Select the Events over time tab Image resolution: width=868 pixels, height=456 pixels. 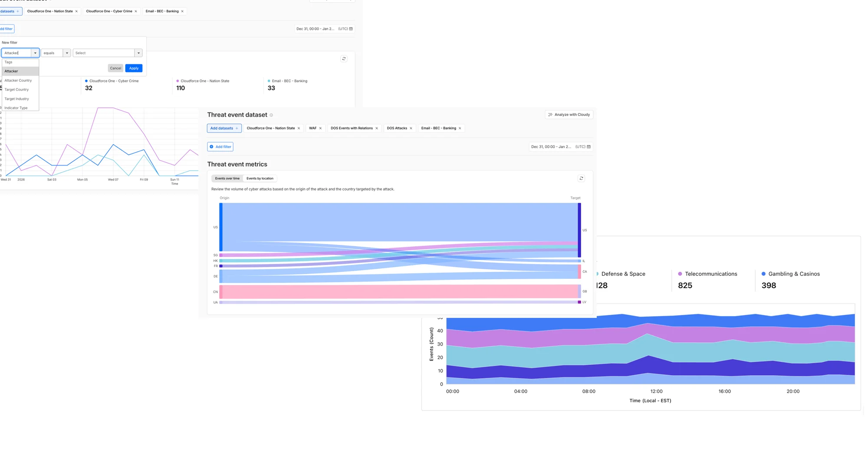[x=227, y=178]
